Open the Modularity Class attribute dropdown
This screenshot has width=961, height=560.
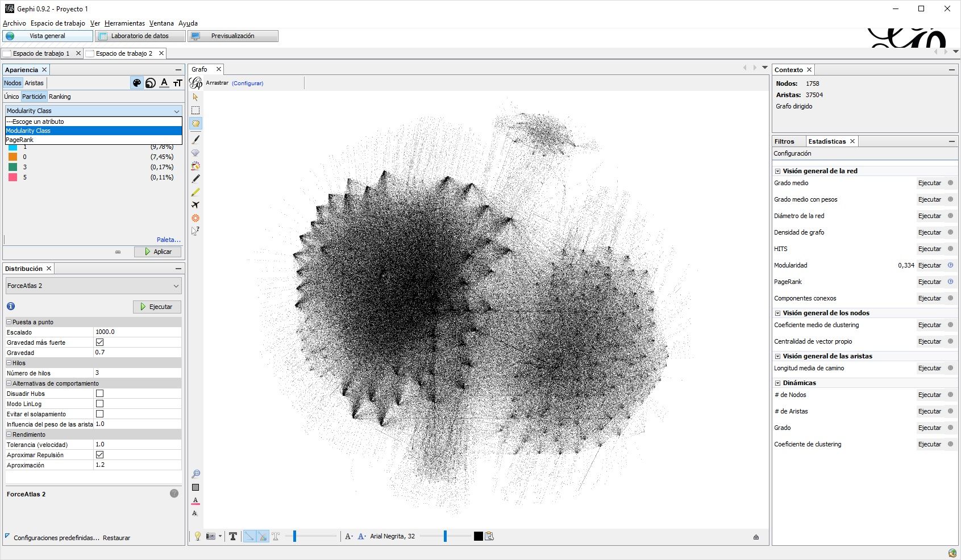(93, 111)
